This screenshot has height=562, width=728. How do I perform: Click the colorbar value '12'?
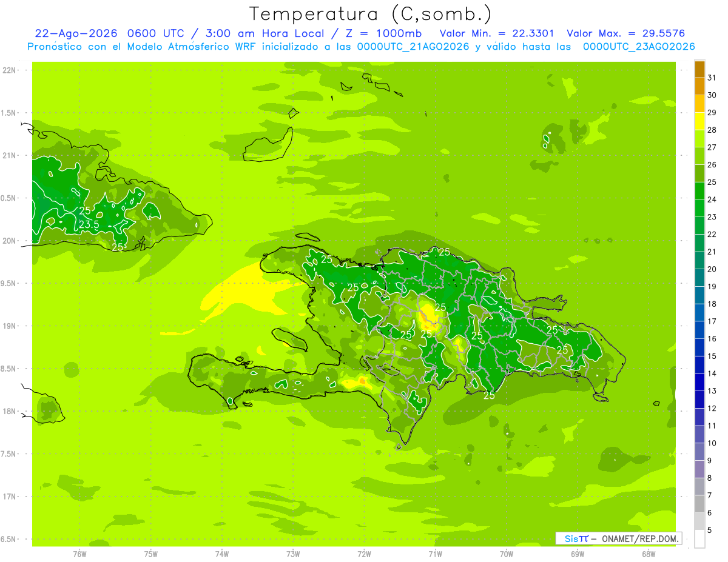coord(712,409)
